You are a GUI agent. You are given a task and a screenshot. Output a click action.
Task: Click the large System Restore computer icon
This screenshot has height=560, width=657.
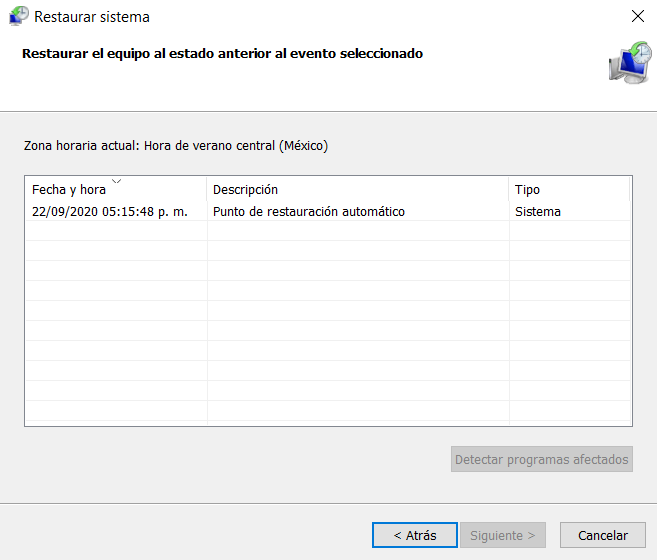[x=628, y=62]
